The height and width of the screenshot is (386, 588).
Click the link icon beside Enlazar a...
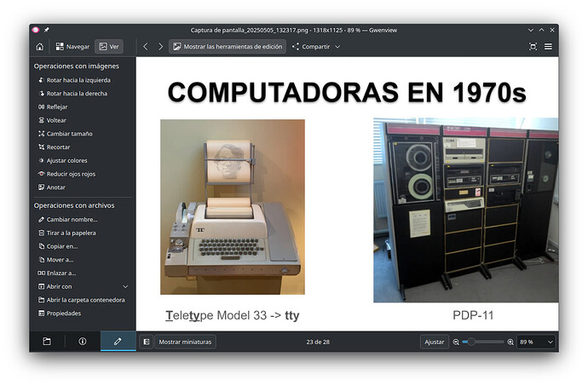[41, 273]
